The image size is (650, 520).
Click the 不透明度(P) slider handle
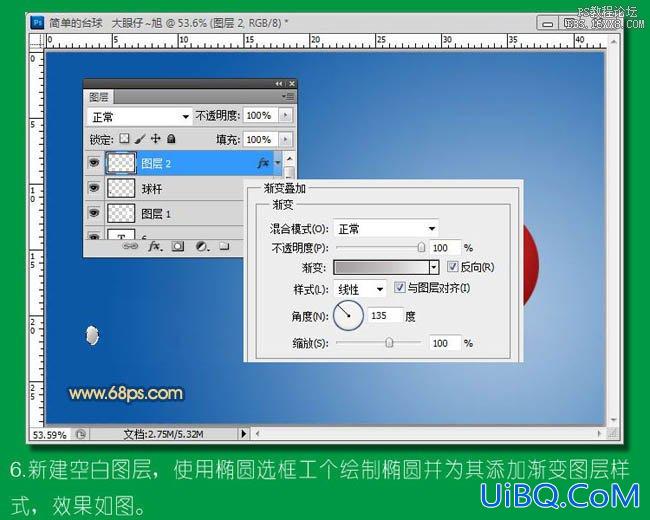click(x=421, y=248)
